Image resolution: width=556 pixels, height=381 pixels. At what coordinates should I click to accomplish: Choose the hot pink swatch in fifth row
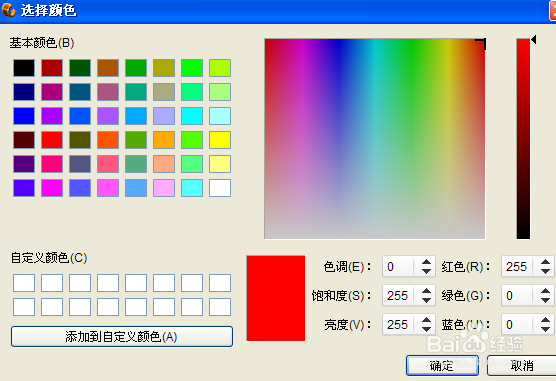pyautogui.click(x=52, y=164)
